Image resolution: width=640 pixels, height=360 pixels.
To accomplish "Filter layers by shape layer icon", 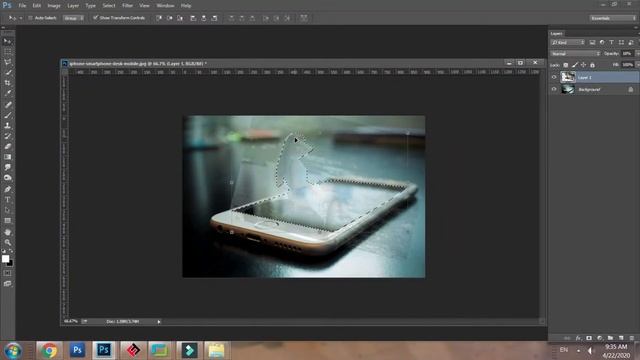I will (621, 42).
